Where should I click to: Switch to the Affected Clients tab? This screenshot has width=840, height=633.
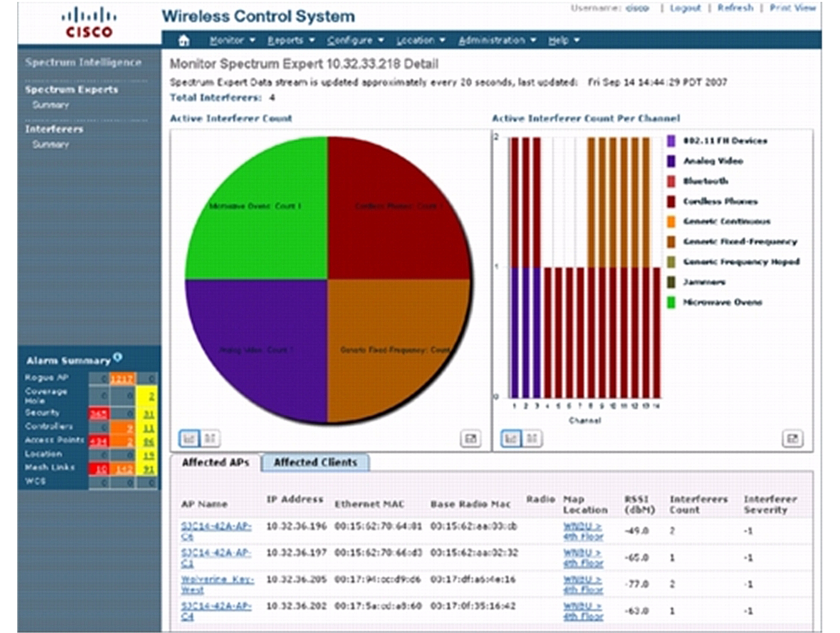(x=315, y=462)
